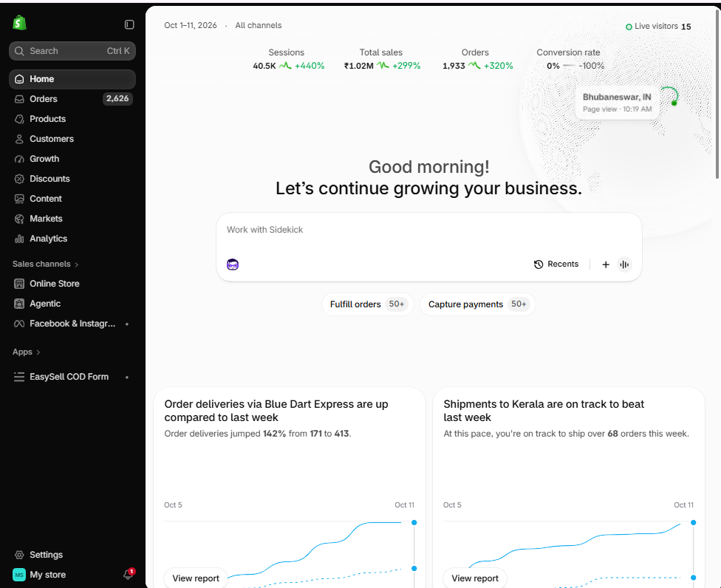The image size is (721, 588).
Task: Click Oct 11 data point on Kerala chart
Action: tap(694, 523)
